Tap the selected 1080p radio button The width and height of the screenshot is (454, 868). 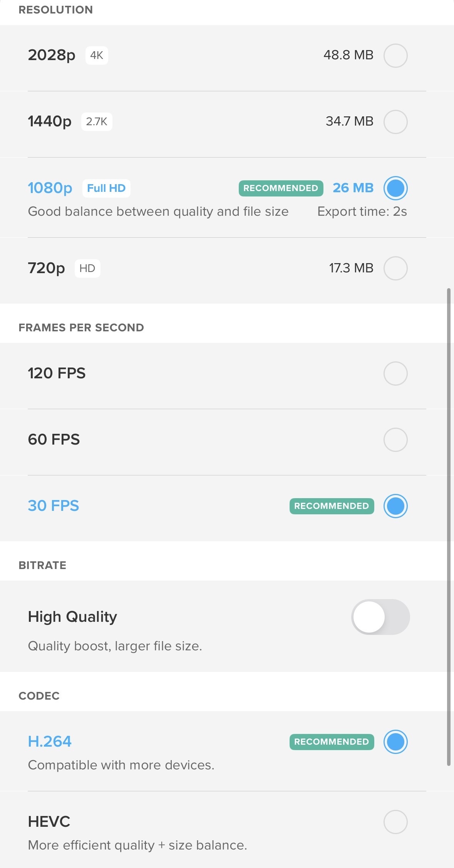coord(396,188)
